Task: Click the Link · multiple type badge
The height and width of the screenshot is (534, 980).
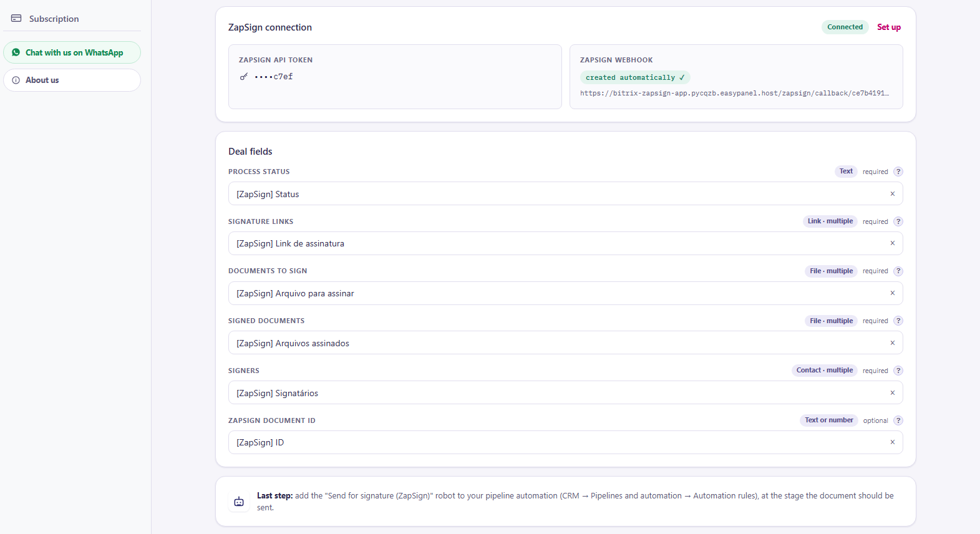Action: coord(830,221)
